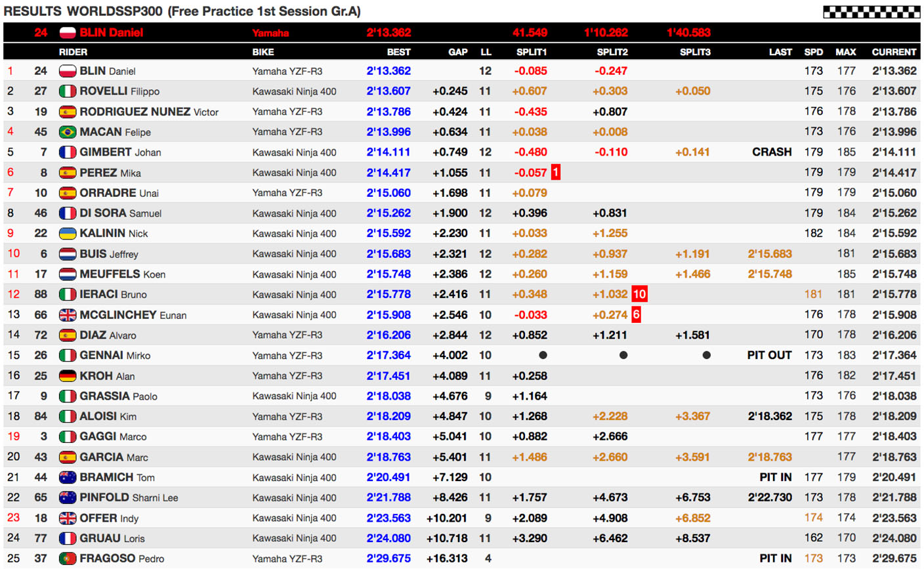Click the red '6' badge in MCGLINCHEY row
The image size is (924, 569).
click(x=636, y=314)
